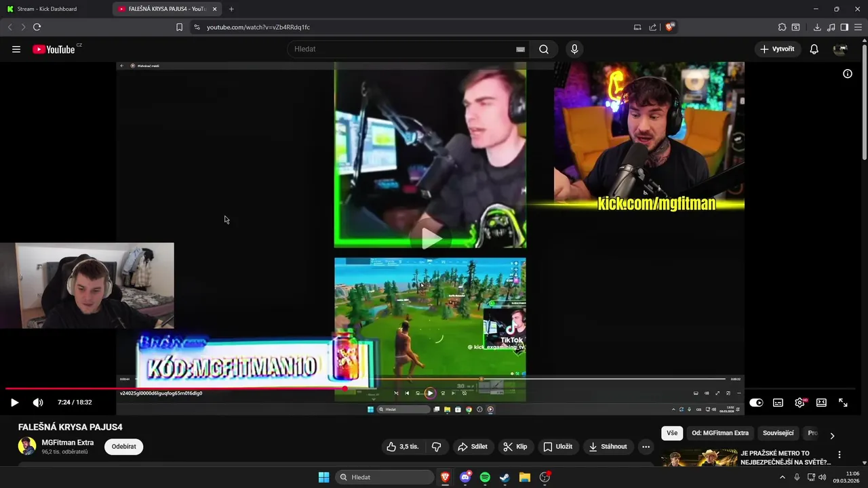This screenshot has width=868, height=488.
Task: Close the FALEŠNÁ KRYSA PAJUS4 browser tab
Action: point(214,9)
